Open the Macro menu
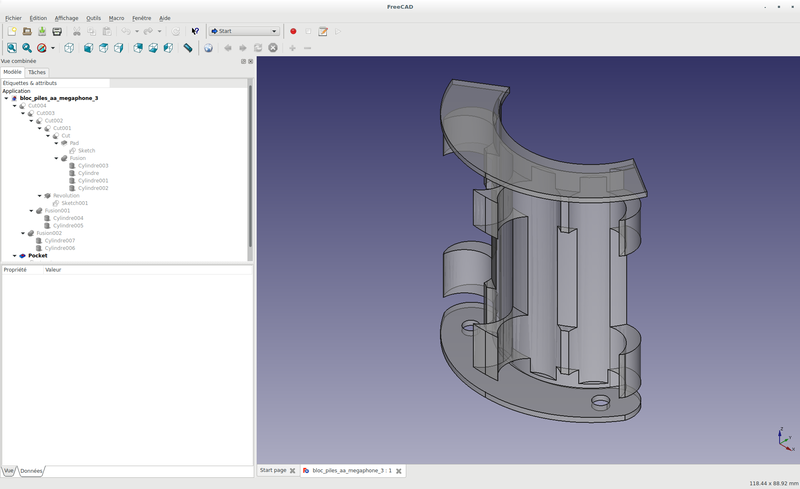 coord(116,18)
